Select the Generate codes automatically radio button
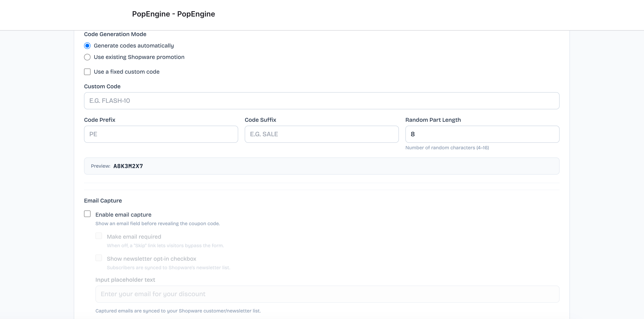The height and width of the screenshot is (319, 644). pos(87,46)
